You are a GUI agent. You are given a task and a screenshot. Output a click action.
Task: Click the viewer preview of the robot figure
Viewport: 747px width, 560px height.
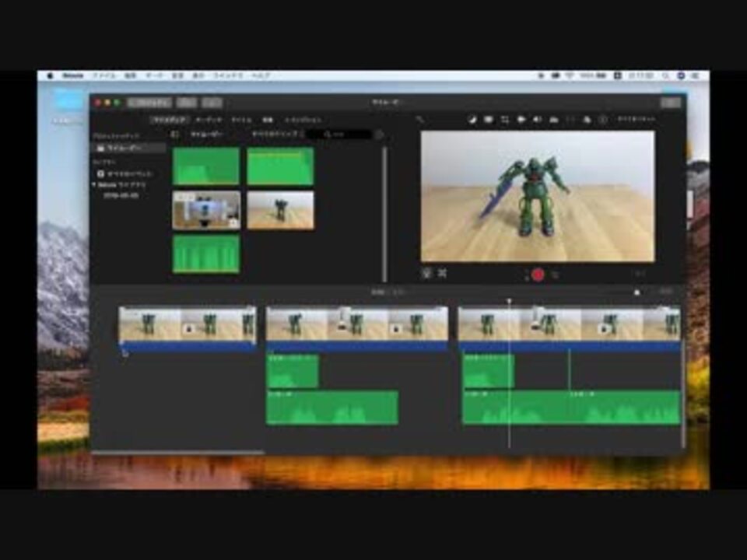click(538, 196)
